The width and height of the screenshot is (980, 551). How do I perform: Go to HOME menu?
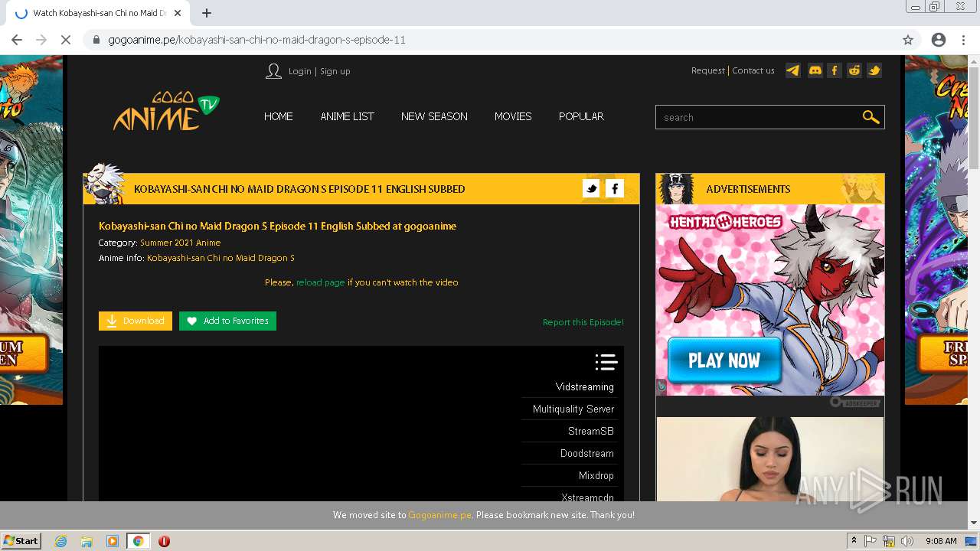click(279, 116)
